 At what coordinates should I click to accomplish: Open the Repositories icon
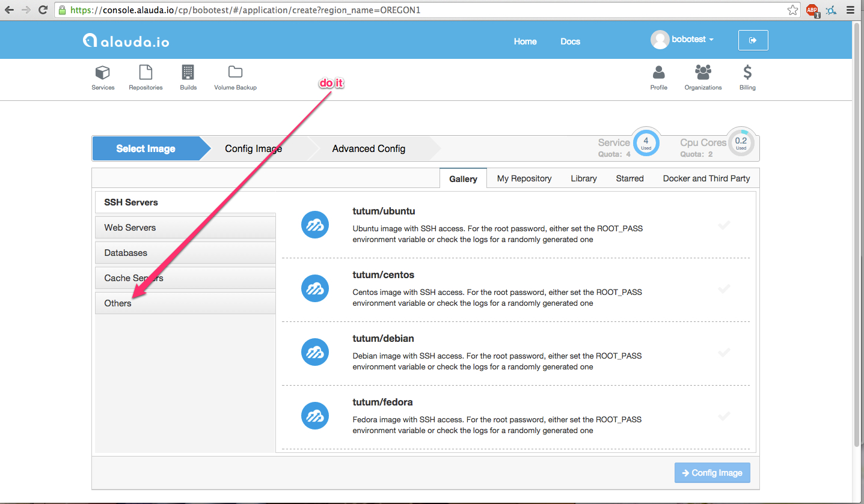(146, 73)
